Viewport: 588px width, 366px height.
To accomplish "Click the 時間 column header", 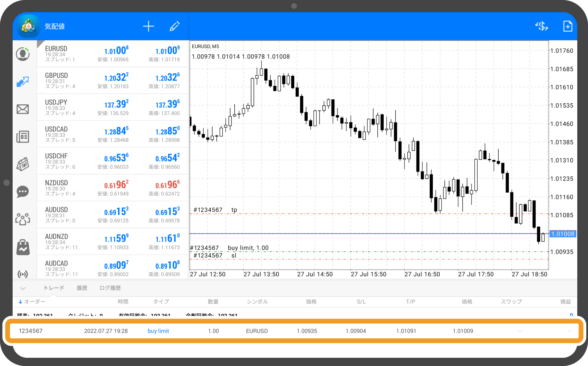I will point(123,302).
